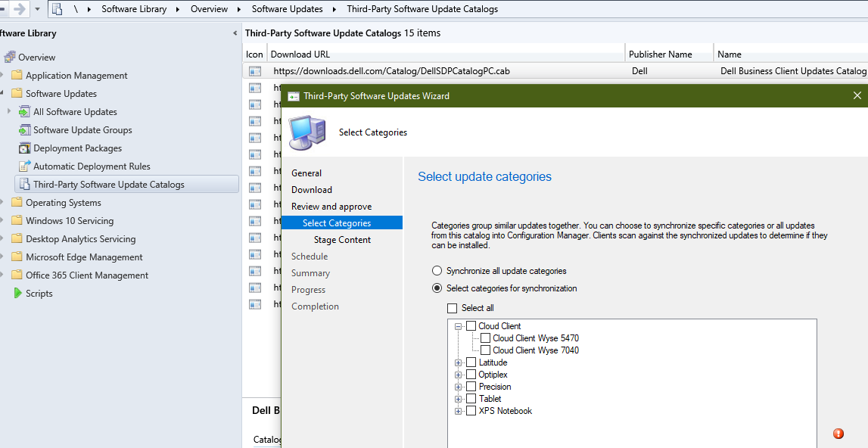Click the Overview node icon

[9, 57]
